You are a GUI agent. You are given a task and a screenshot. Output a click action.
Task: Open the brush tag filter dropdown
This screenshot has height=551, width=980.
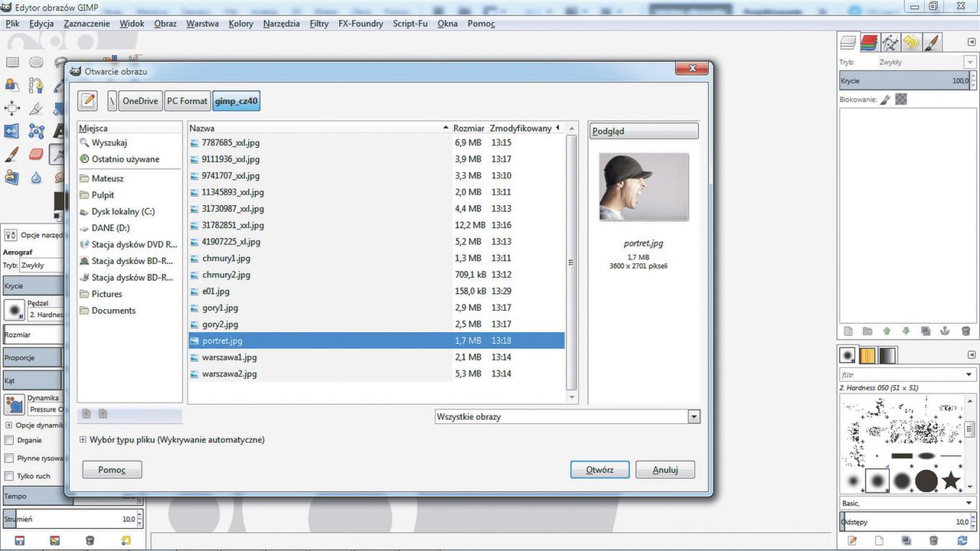point(968,375)
